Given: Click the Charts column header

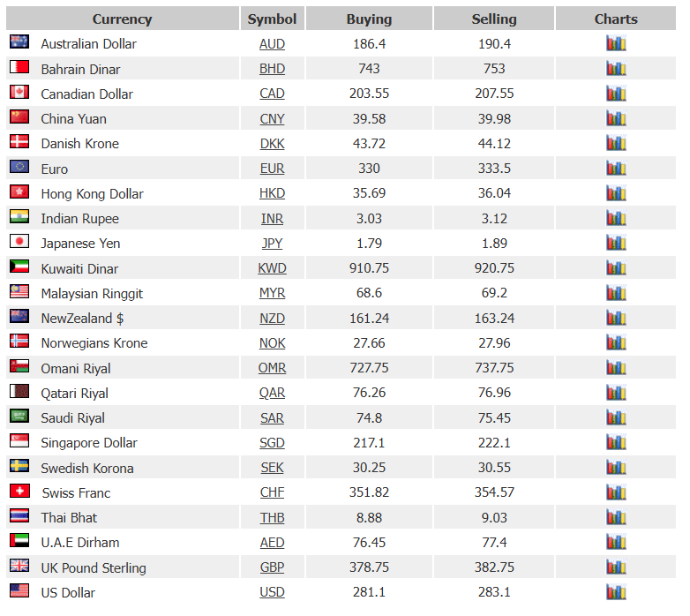Looking at the screenshot, I should (x=616, y=19).
